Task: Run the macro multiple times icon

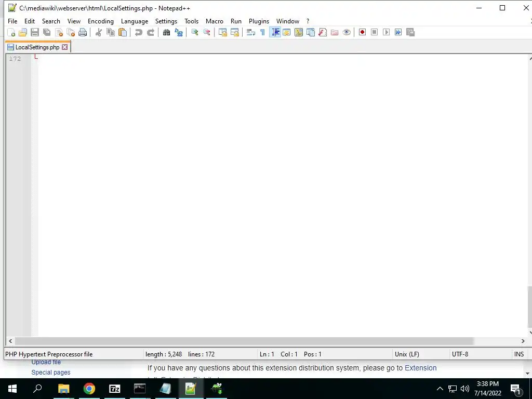Action: (398, 32)
